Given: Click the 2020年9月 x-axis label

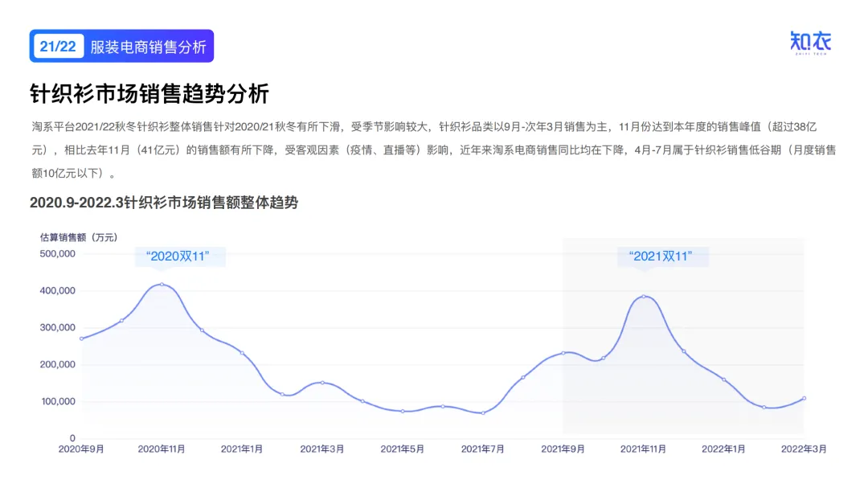Looking at the screenshot, I should click(x=81, y=449).
